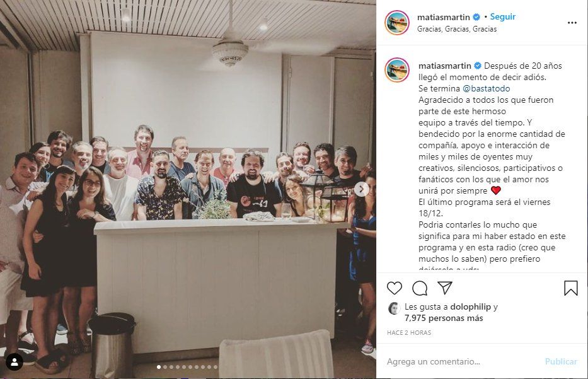
Task: Follow matiasmartin via Seguir link
Action: pyautogui.click(x=502, y=17)
